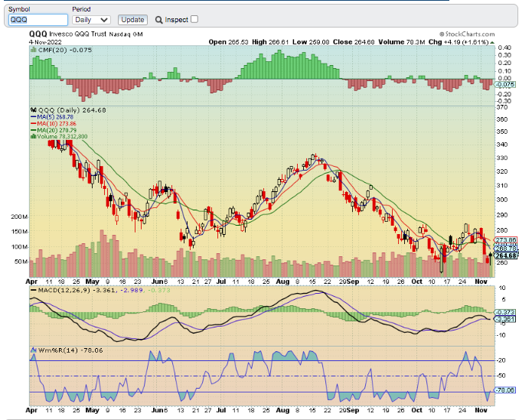The width and height of the screenshot is (519, 420).
Task: Click the 4-Nov-2022 date label
Action: point(45,42)
